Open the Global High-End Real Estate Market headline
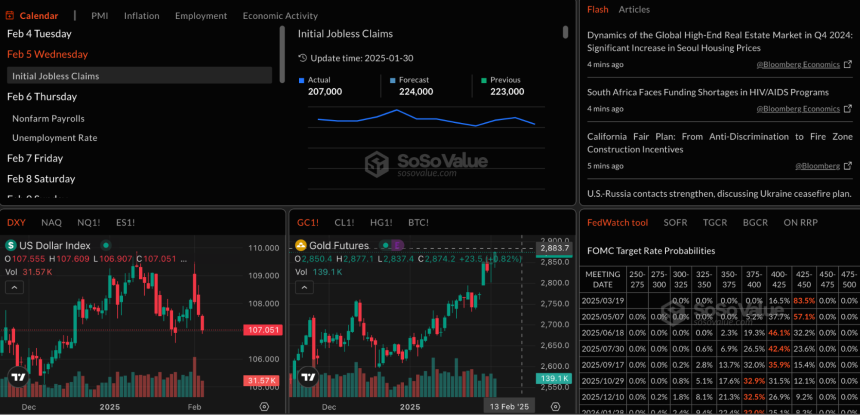Screen dimensions: 860x415 (x=720, y=42)
